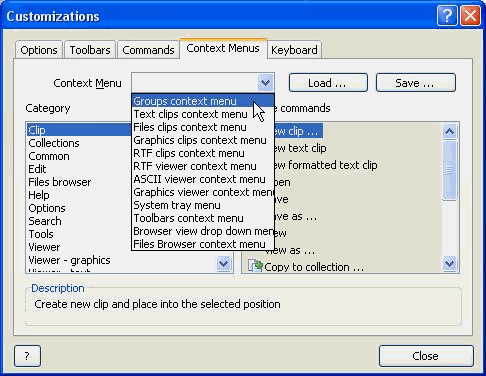Choose RTF viewer context menu
Viewport: 486px width, 376px height.
click(203, 166)
